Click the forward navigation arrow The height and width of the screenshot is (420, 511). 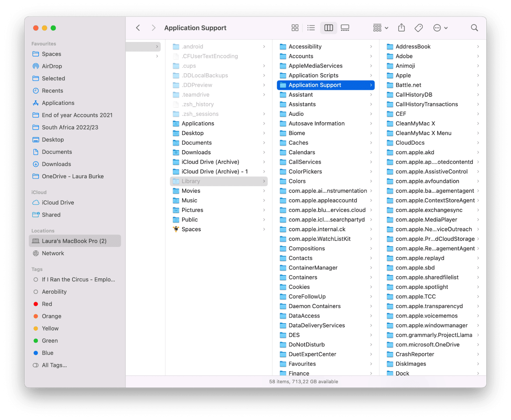coord(153,27)
